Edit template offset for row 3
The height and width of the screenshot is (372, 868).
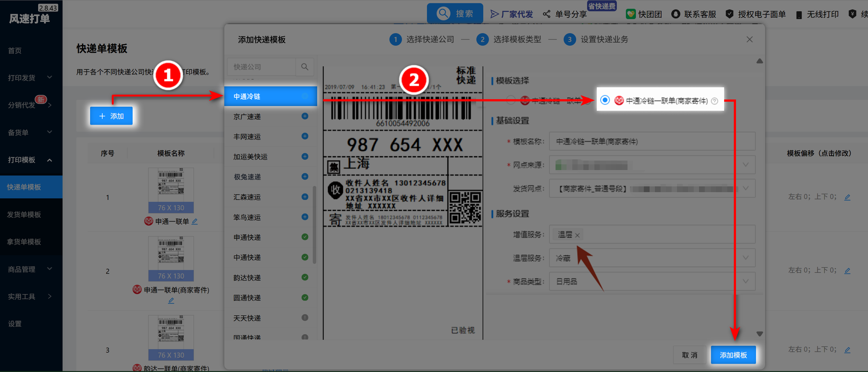click(847, 350)
